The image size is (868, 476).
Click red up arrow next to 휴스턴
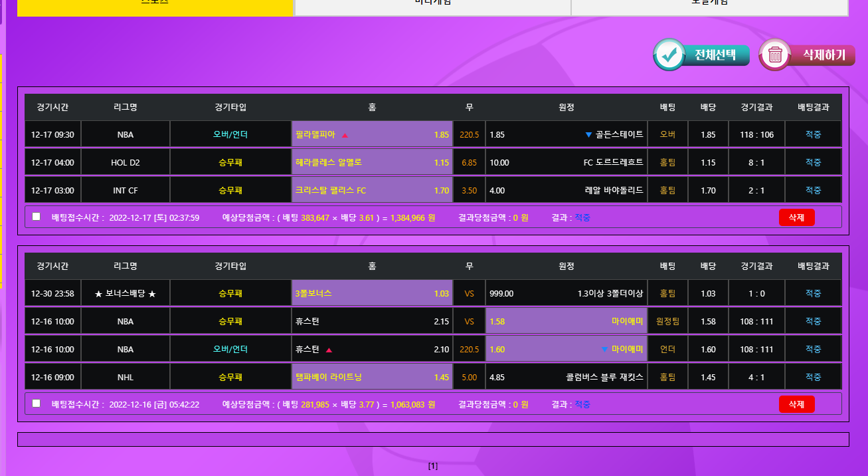coord(329,350)
